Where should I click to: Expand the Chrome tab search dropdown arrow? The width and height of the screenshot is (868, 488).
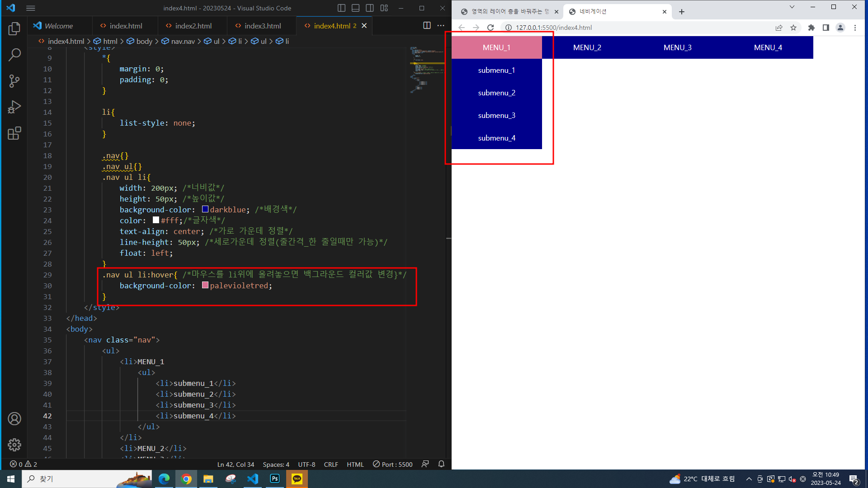[x=792, y=7]
